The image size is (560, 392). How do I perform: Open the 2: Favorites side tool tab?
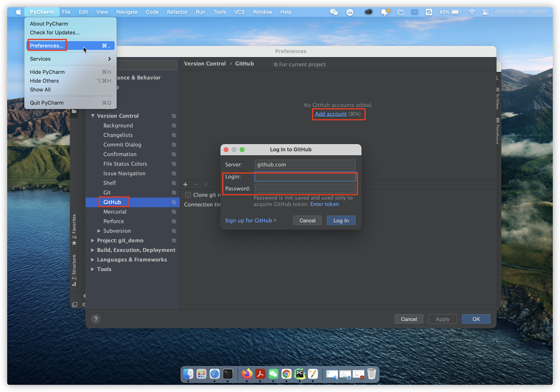coord(74,230)
